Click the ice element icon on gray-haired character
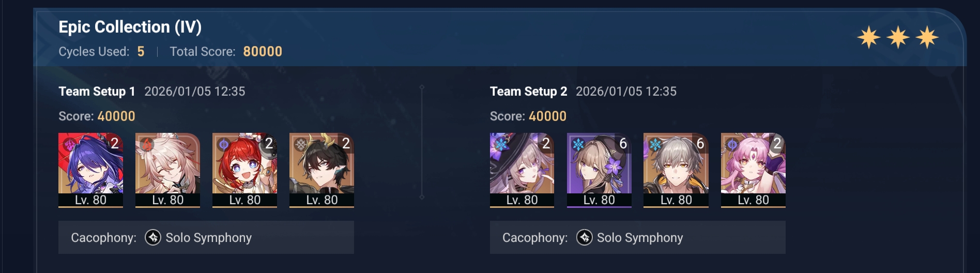This screenshot has height=273, width=980. point(655,144)
